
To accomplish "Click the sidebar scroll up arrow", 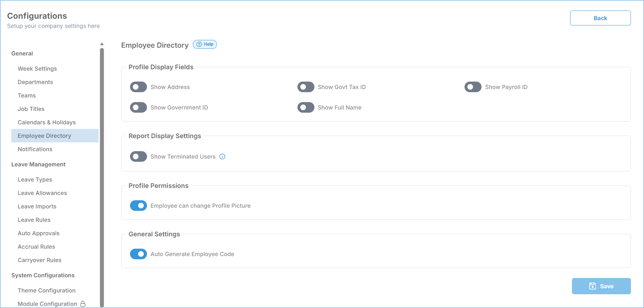I will point(102,44).
